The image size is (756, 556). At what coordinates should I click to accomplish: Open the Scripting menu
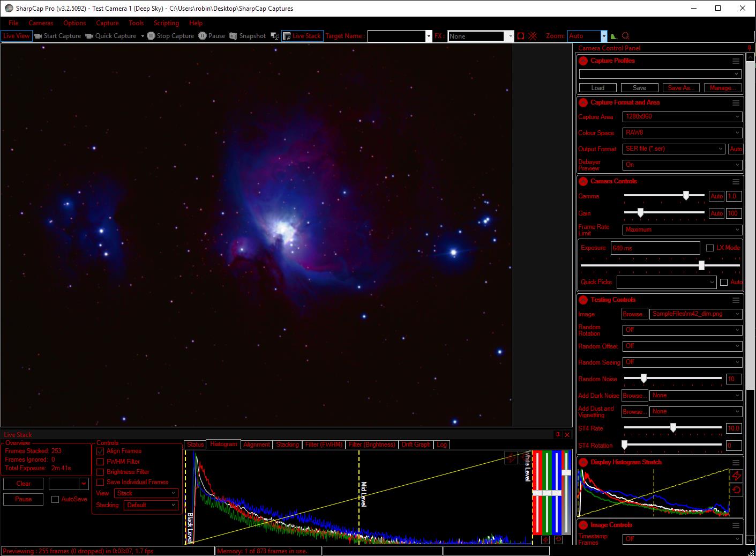click(x=166, y=23)
